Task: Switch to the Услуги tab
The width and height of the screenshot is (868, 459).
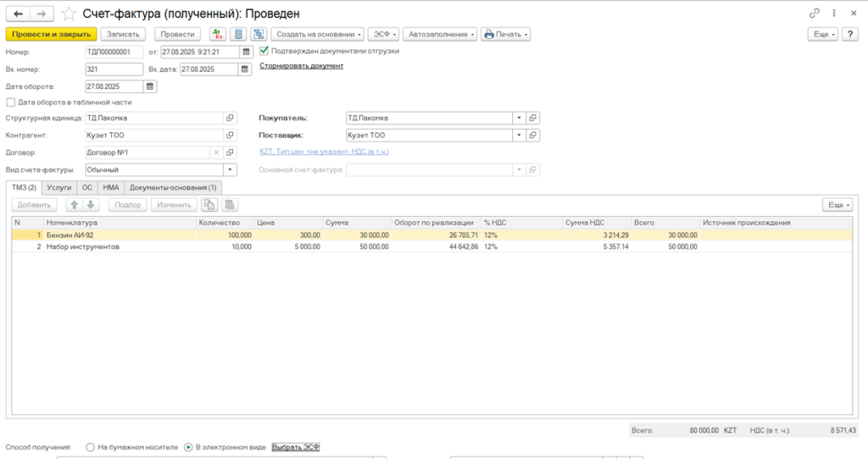Action: point(58,187)
